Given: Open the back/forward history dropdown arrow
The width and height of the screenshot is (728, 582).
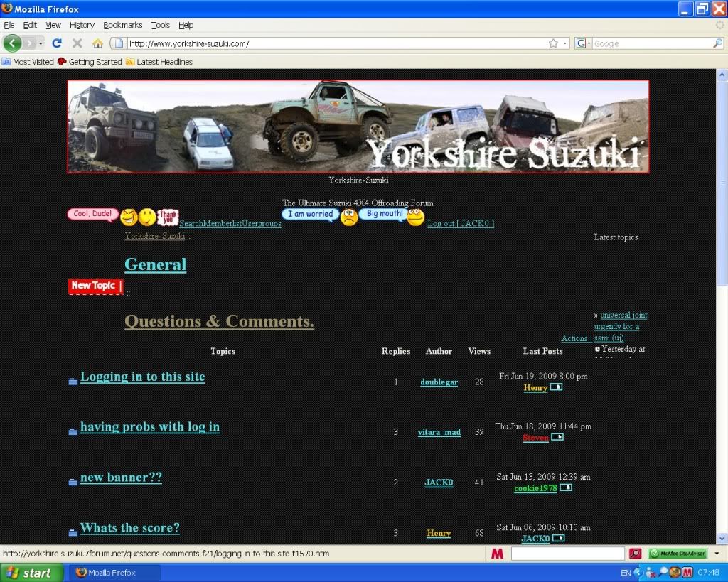Looking at the screenshot, I should tap(41, 43).
